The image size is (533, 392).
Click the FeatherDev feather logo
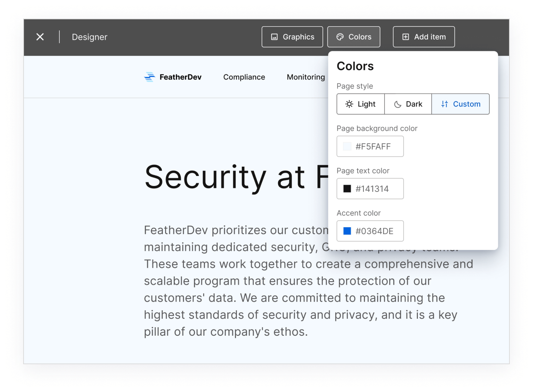pyautogui.click(x=149, y=77)
